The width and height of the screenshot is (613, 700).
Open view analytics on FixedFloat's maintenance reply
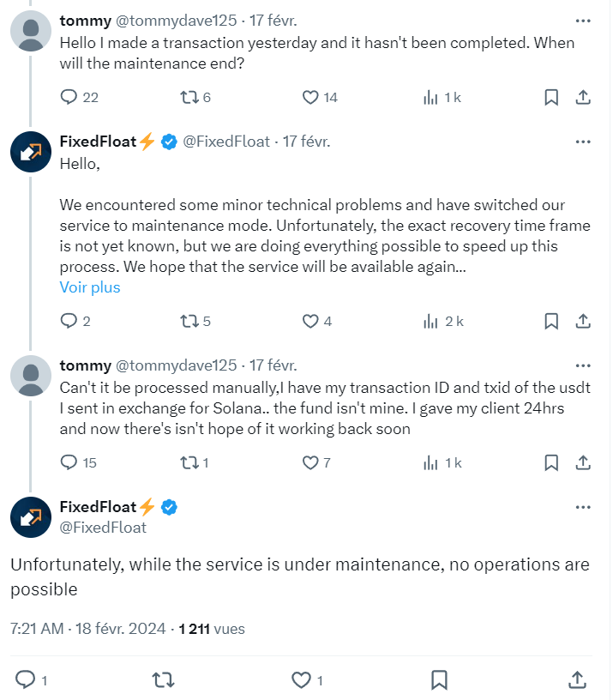428,321
